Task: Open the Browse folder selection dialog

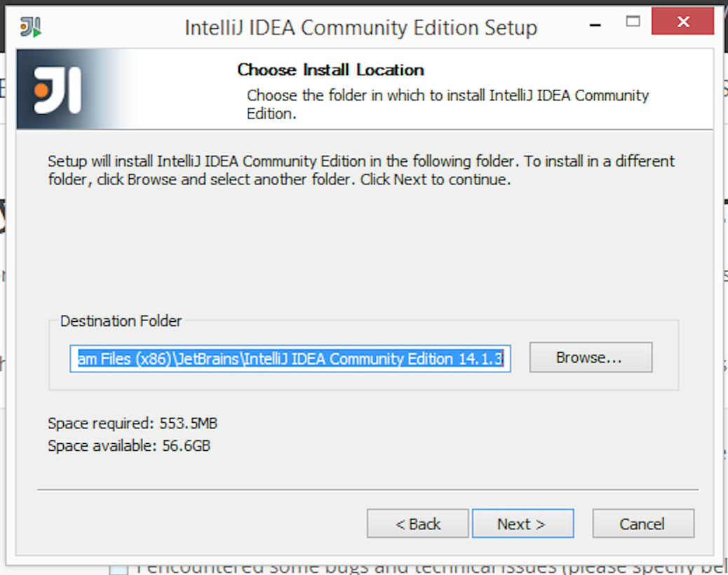Action: (x=591, y=357)
